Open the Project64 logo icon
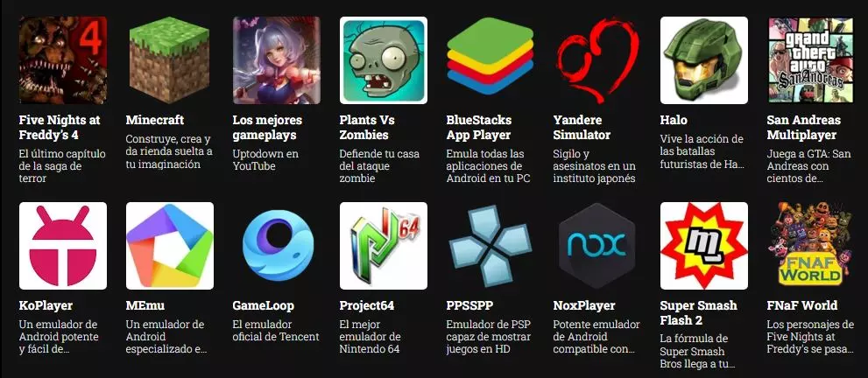The height and width of the screenshot is (378, 868). coord(383,246)
